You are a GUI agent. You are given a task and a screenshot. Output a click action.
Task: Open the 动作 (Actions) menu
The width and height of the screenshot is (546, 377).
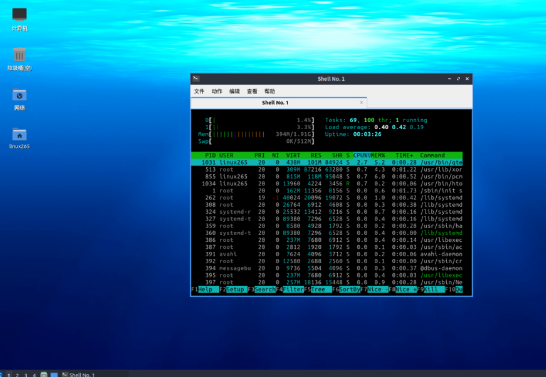point(217,91)
